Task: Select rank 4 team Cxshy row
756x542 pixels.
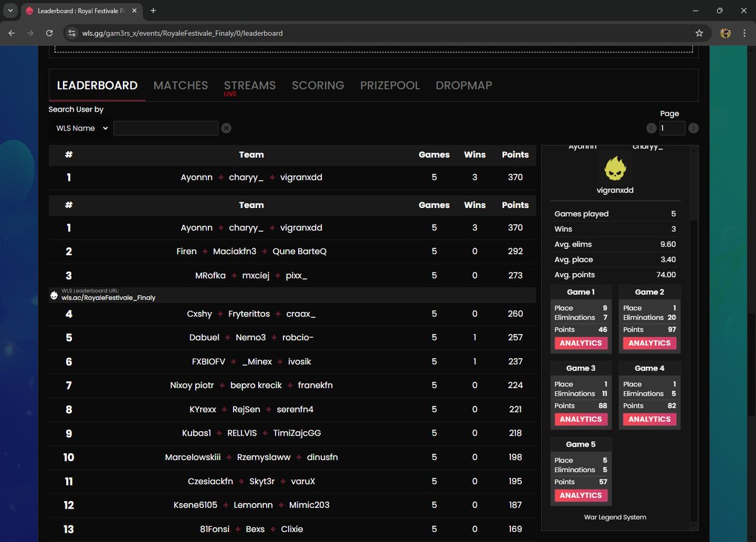Action: [292, 314]
